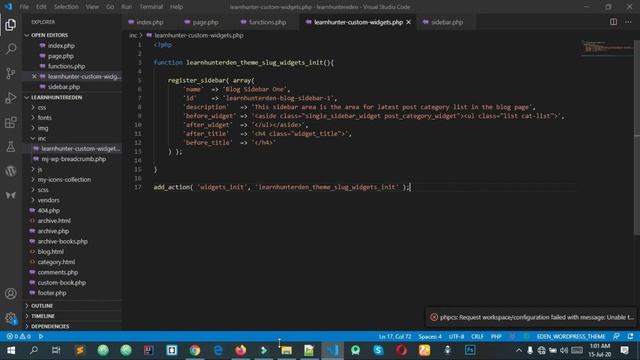640x360 pixels.
Task: Open the Extensions view
Action: tap(11, 122)
